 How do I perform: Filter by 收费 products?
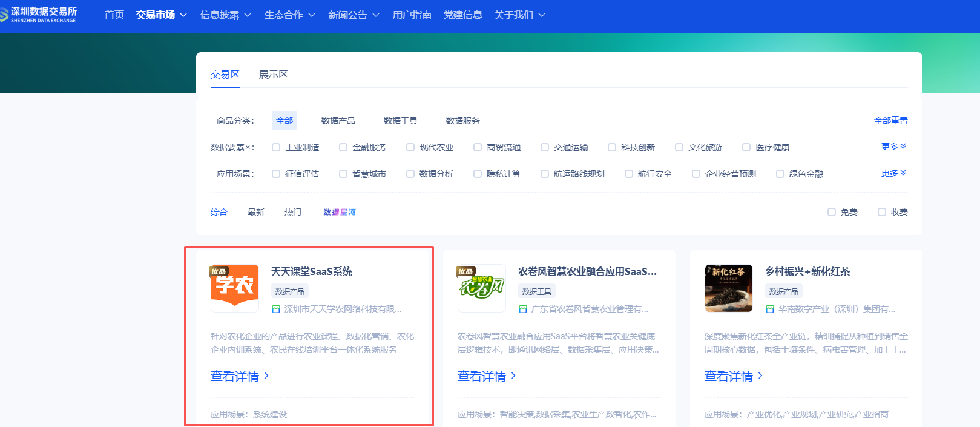882,212
